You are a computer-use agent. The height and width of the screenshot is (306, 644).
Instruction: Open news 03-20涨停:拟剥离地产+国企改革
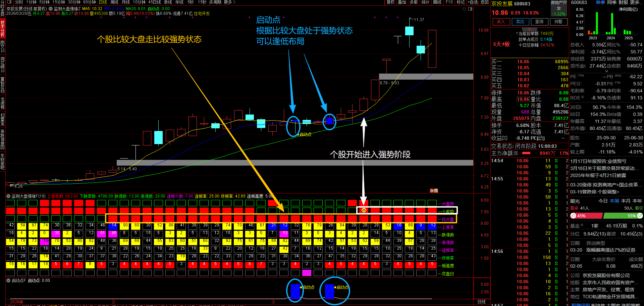pos(606,185)
